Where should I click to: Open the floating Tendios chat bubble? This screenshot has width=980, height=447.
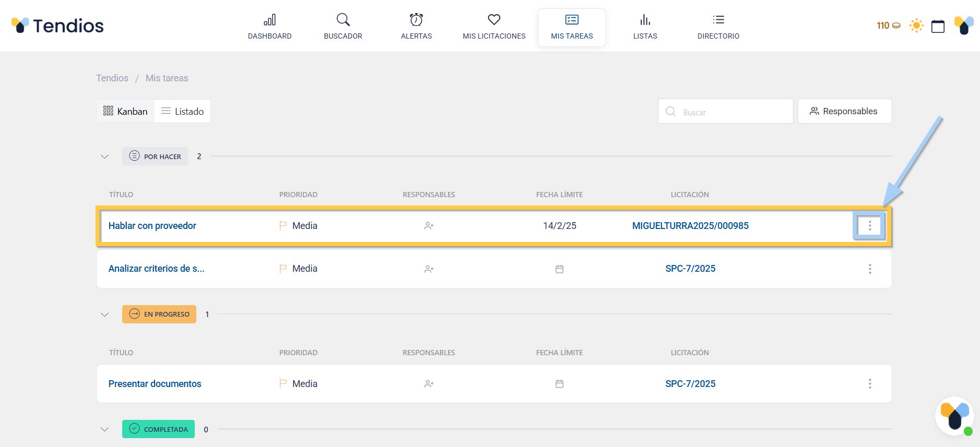pyautogui.click(x=954, y=416)
